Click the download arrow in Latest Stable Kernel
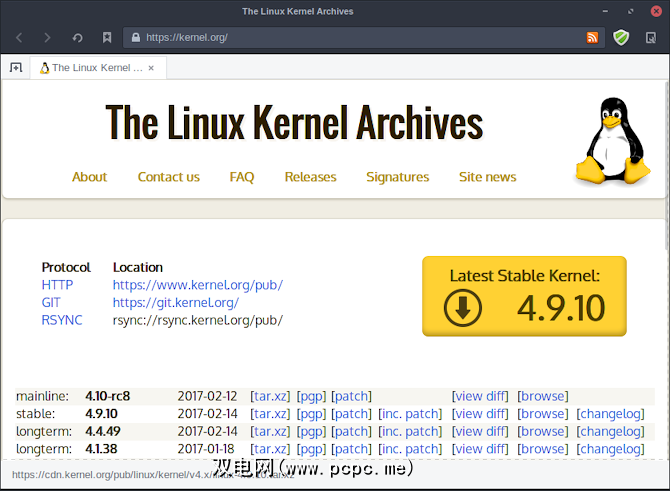The width and height of the screenshot is (670, 491). pyautogui.click(x=462, y=308)
